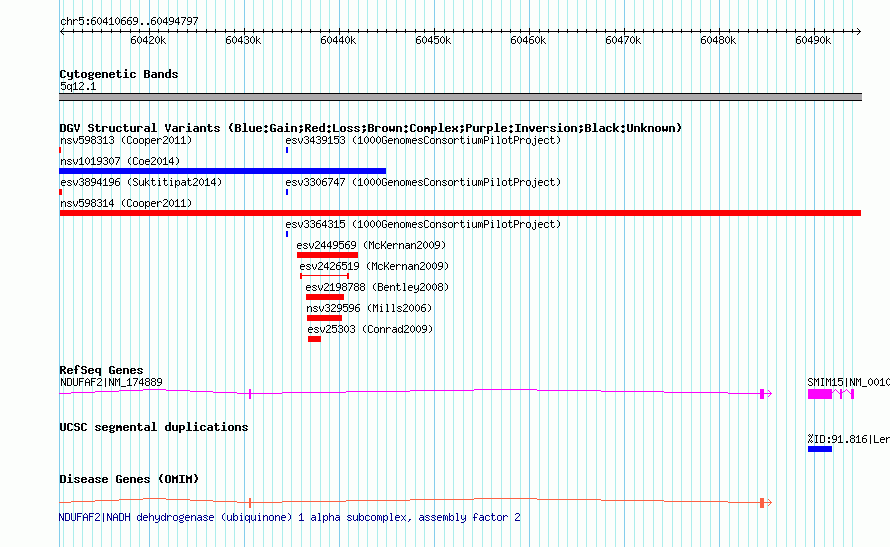Open the esv3364315 variant label
This screenshot has width=890, height=547.
coord(423,224)
